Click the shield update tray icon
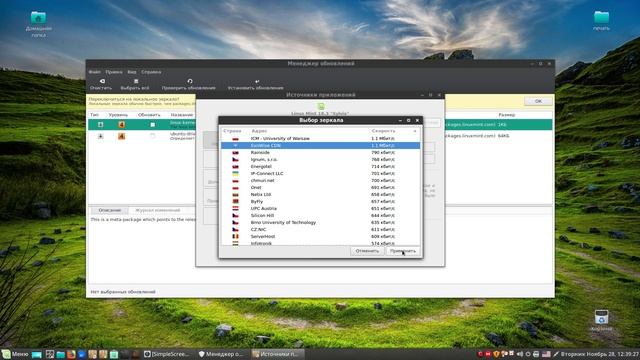The height and width of the screenshot is (360, 640). [496, 354]
